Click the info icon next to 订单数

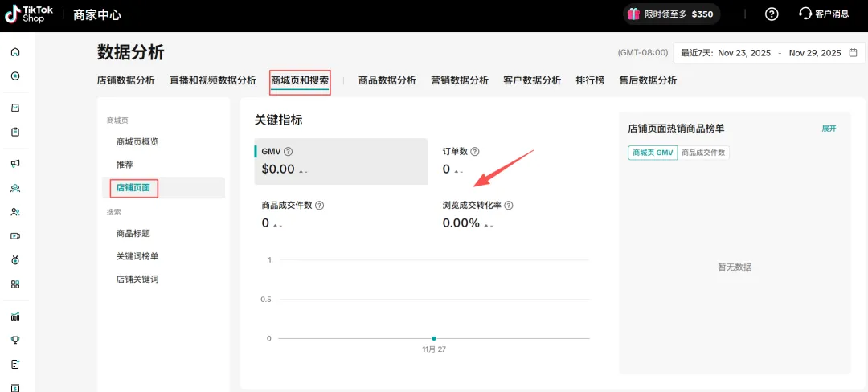[x=475, y=152]
